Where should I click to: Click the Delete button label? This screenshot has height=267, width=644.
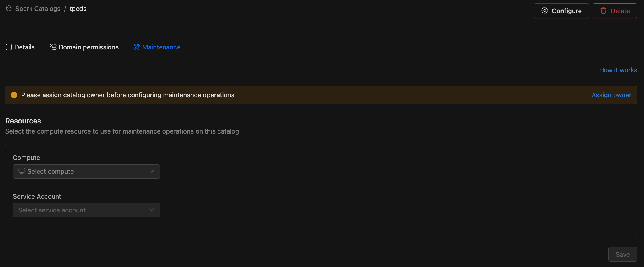pyautogui.click(x=620, y=11)
